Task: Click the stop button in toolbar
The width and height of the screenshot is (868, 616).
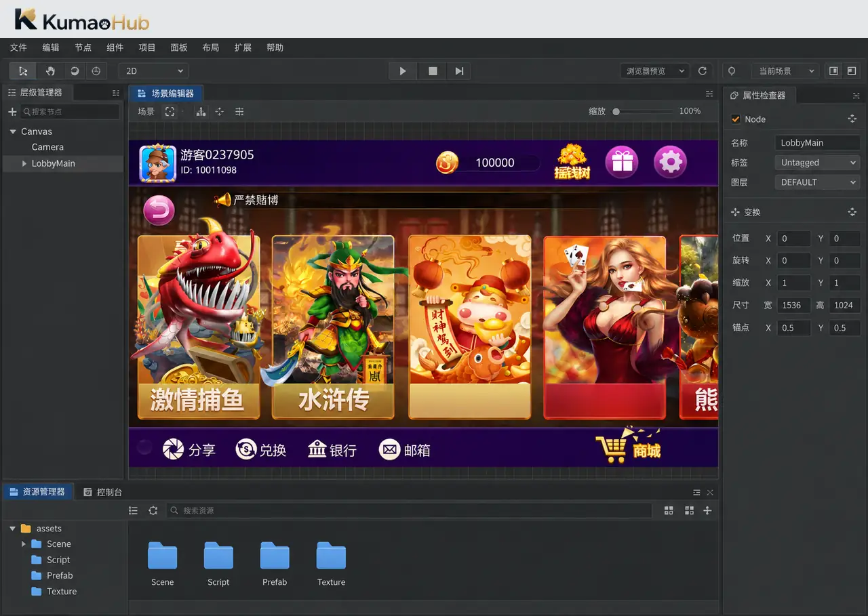Action: [x=433, y=71]
